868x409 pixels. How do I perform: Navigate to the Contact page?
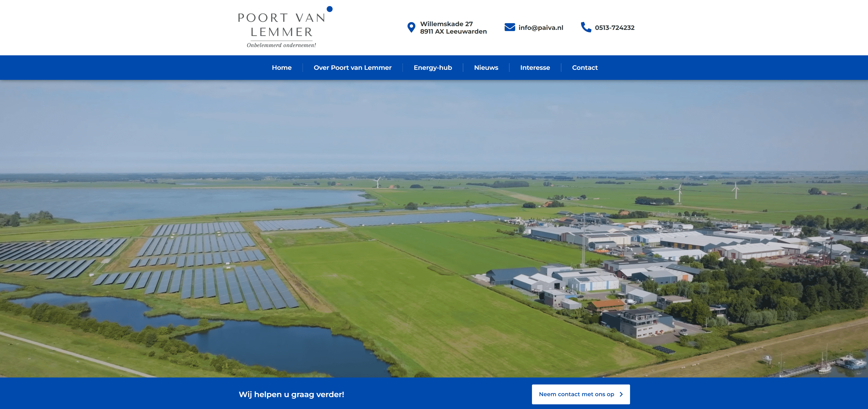click(x=585, y=68)
